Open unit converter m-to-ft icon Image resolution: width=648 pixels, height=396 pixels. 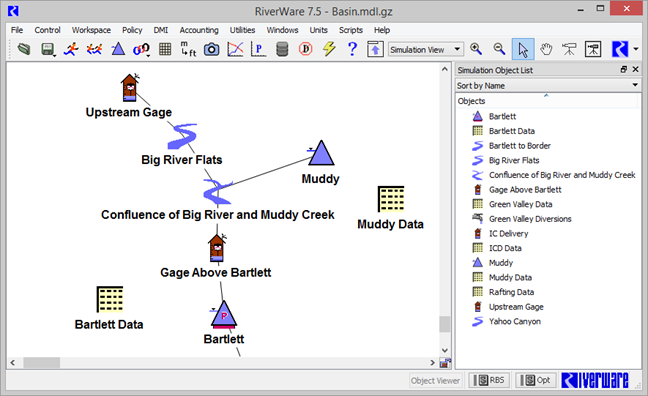coord(188,49)
